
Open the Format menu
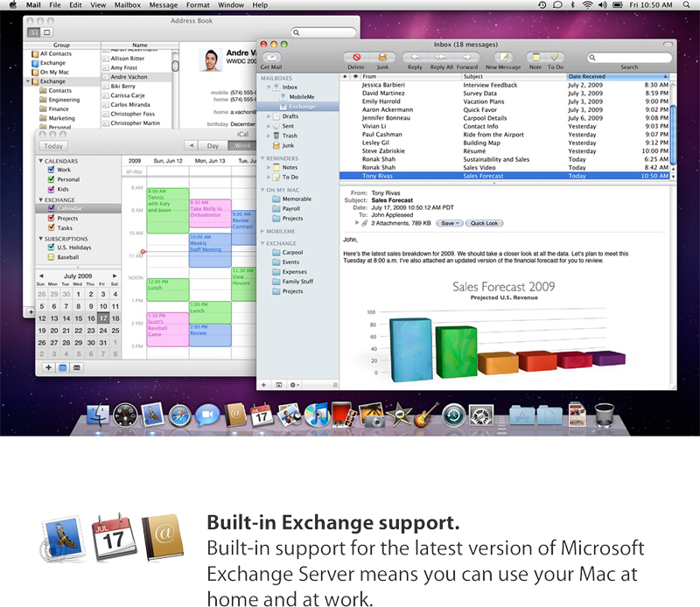[x=198, y=5]
